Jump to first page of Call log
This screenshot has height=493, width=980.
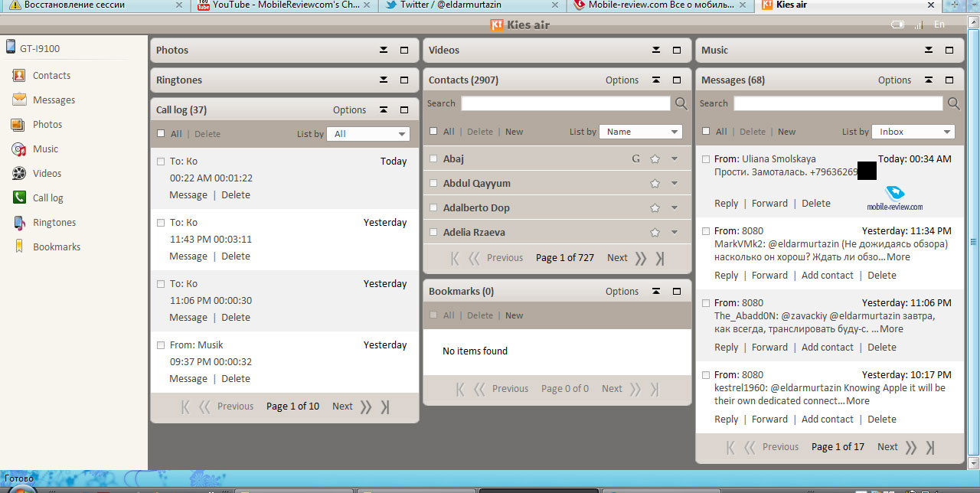pyautogui.click(x=185, y=406)
